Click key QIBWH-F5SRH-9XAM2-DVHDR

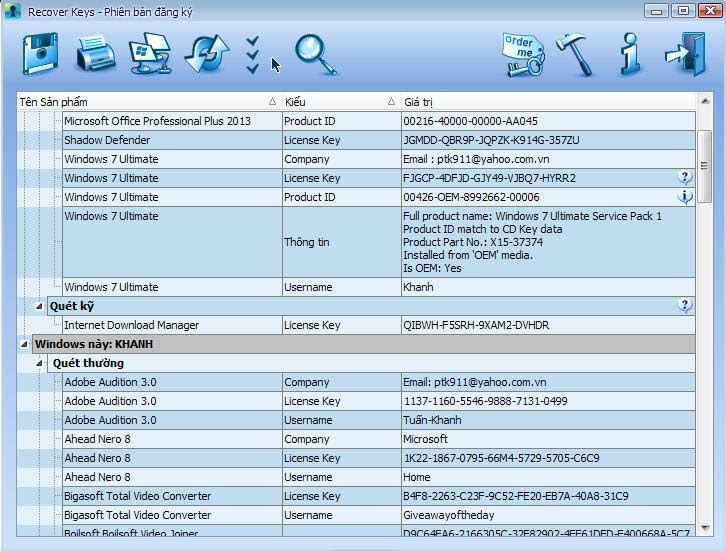[476, 326]
